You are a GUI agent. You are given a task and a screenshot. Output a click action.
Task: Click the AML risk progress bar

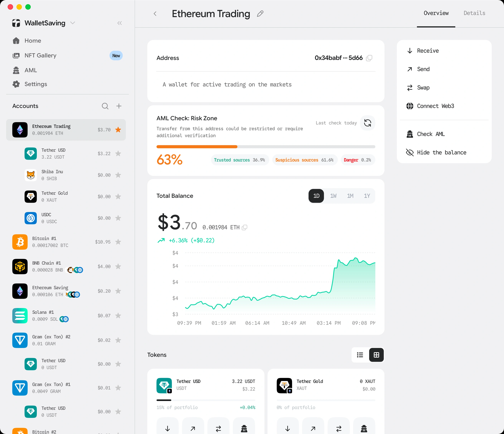tap(266, 147)
